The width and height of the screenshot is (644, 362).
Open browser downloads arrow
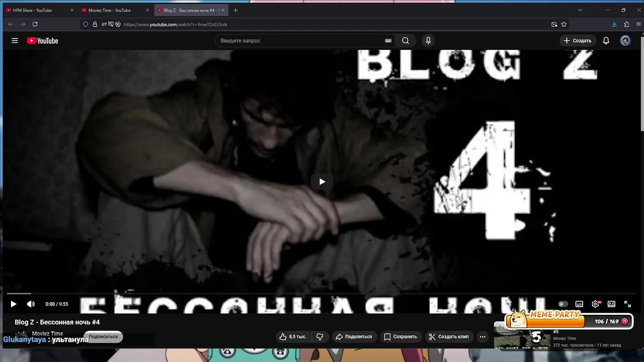(x=614, y=24)
